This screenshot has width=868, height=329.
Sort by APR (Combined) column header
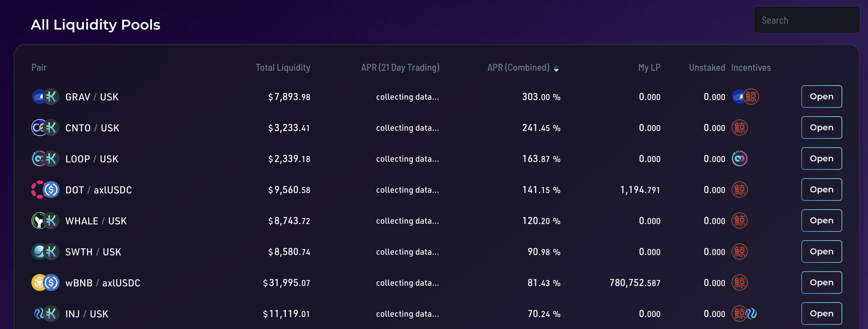pyautogui.click(x=518, y=68)
